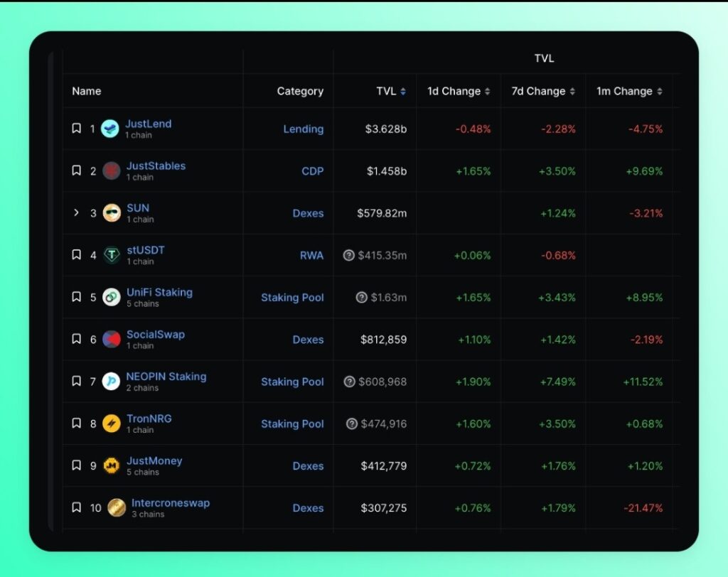This screenshot has width=728, height=577.
Task: Click the NEOPIN Staking logo
Action: [x=111, y=382]
